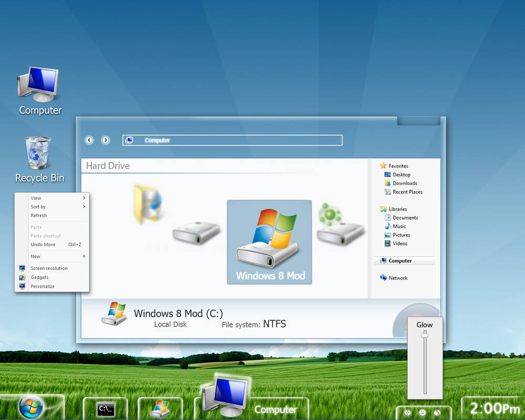
Task: Click the Downloads folder icon in sidebar
Action: pos(388,183)
